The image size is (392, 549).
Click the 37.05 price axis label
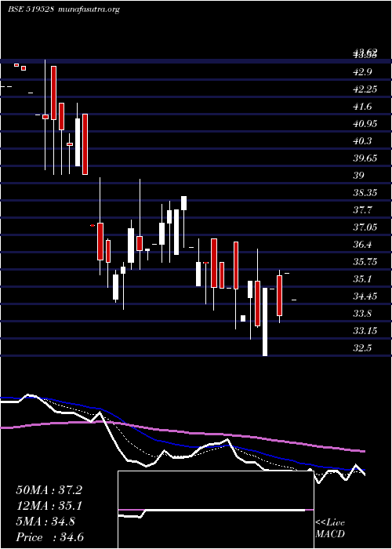click(x=365, y=227)
